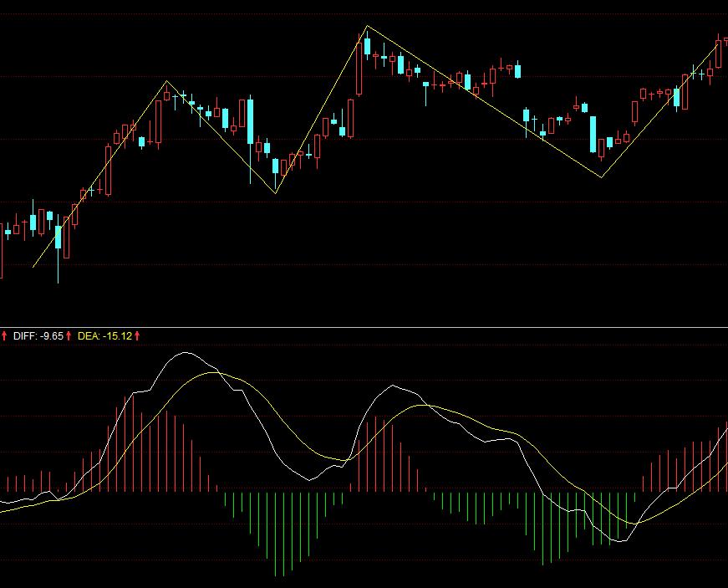
Task: Click the red arrow left of DIFF
Action: [4, 335]
